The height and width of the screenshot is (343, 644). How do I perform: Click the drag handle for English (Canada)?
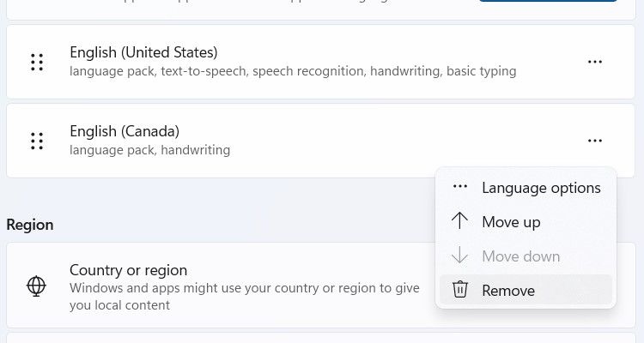[37, 141]
